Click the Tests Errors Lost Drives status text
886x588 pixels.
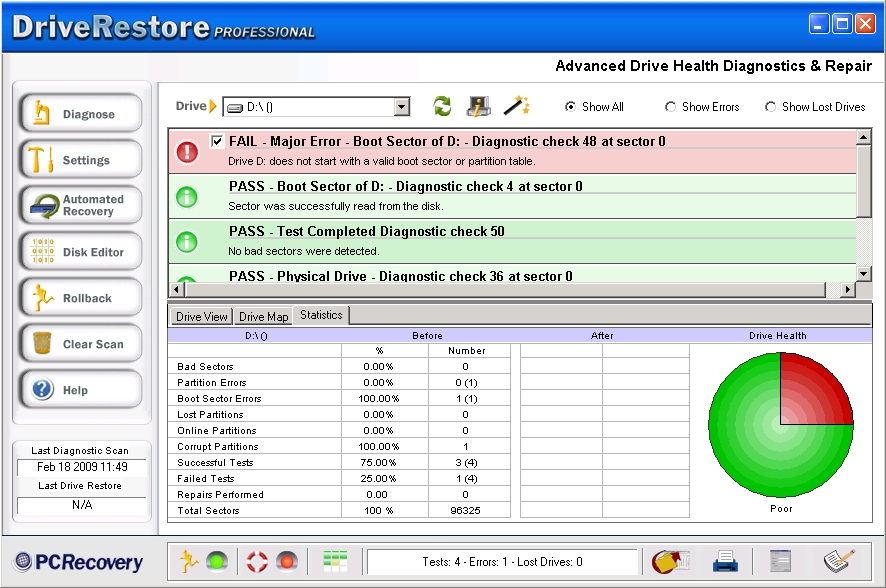coord(502,561)
